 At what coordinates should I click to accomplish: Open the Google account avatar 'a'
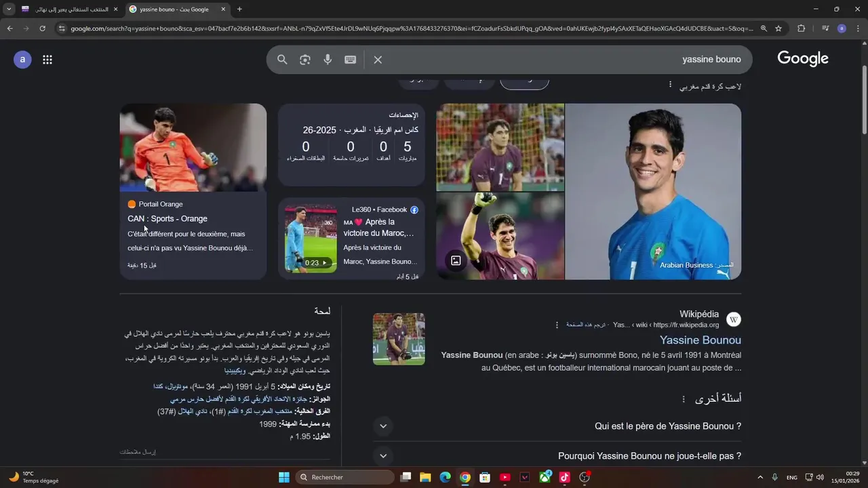[x=22, y=60]
